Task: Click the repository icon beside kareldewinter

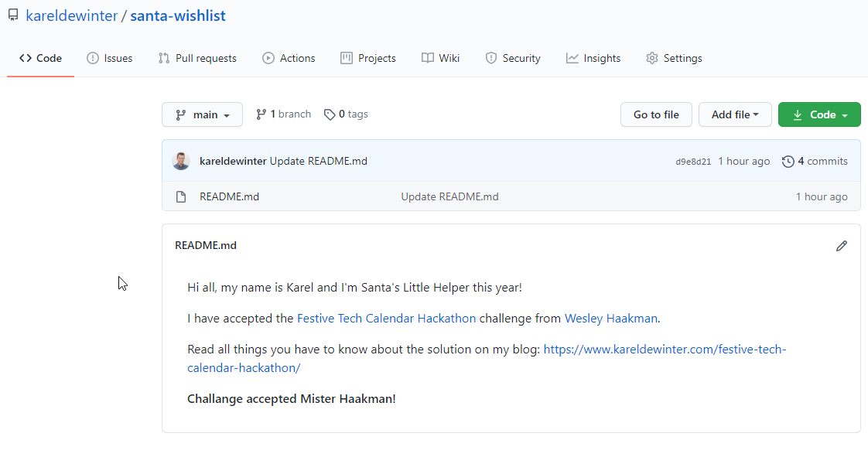Action: [13, 15]
